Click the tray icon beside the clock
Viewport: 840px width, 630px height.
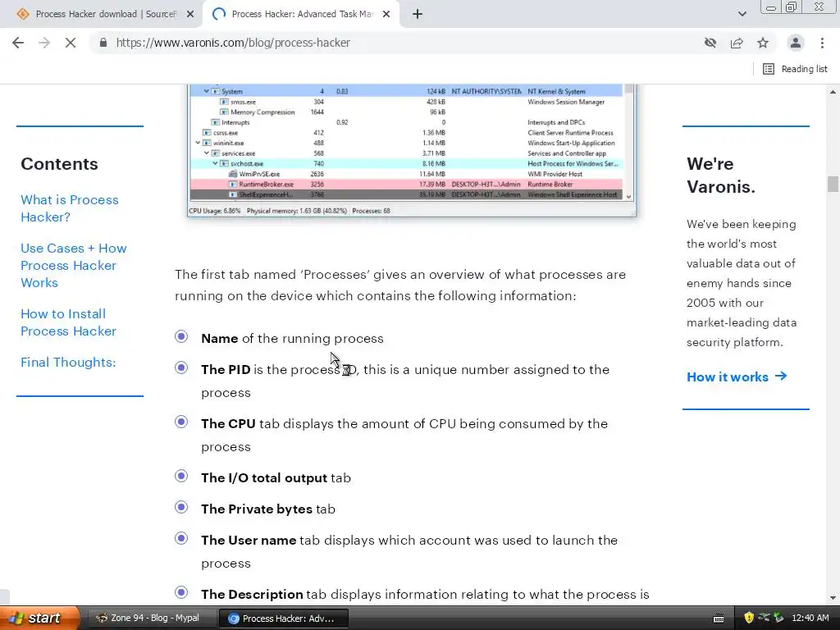click(779, 619)
